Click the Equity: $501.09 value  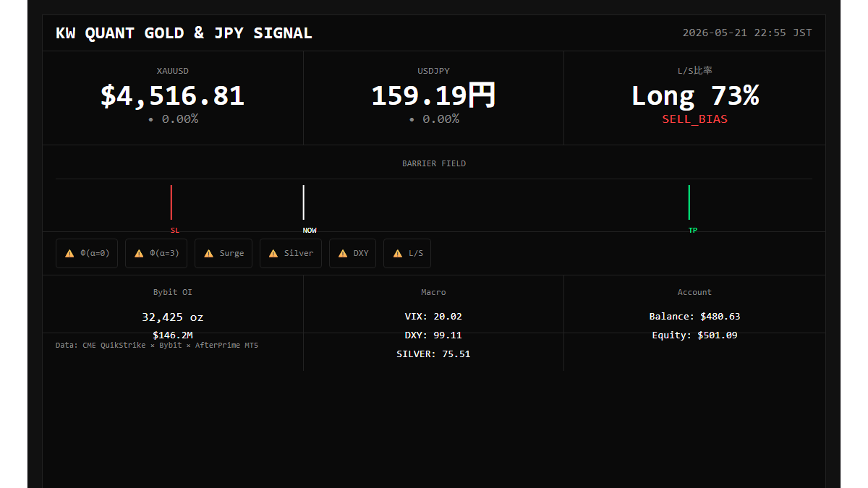point(695,335)
